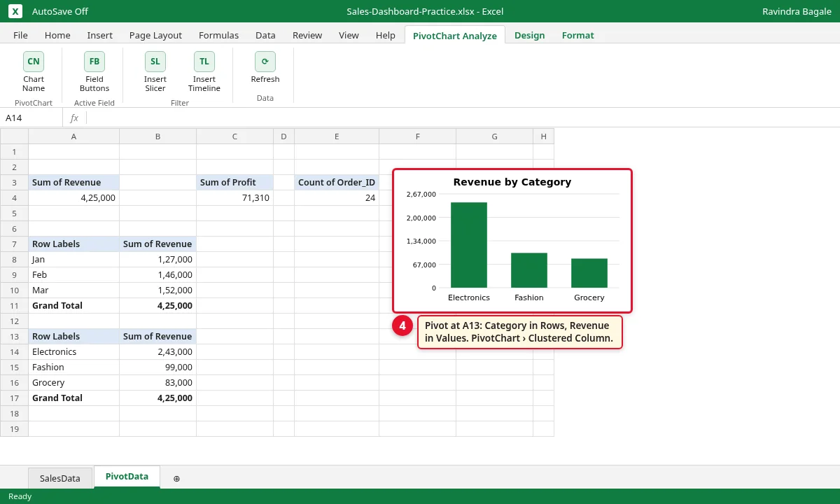This screenshot has height=504, width=840.
Task: Open the Field Buttons control
Action: click(x=94, y=72)
